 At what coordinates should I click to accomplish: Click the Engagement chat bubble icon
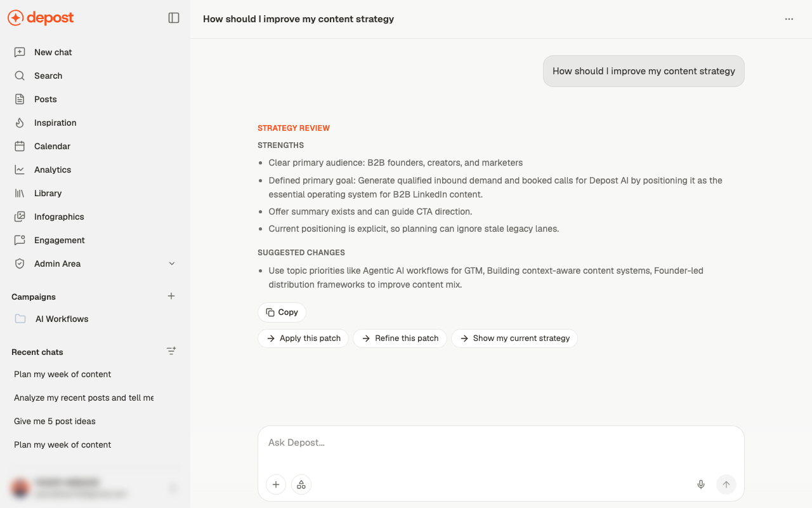pos(20,240)
